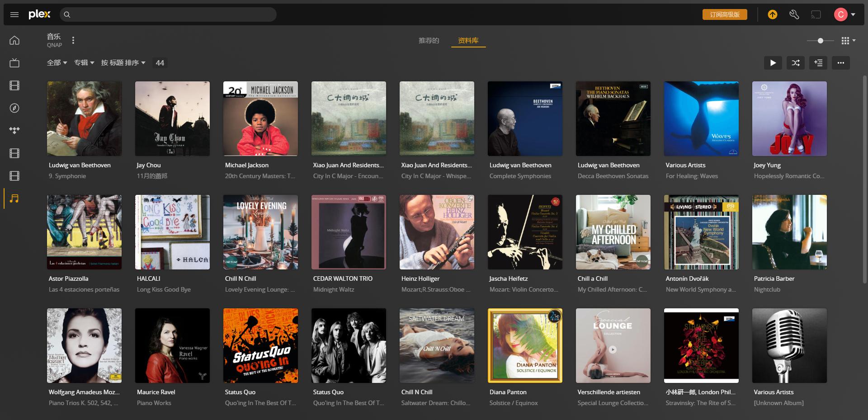
Task: Click the 11月的蕭邦 album title
Action: 152,176
